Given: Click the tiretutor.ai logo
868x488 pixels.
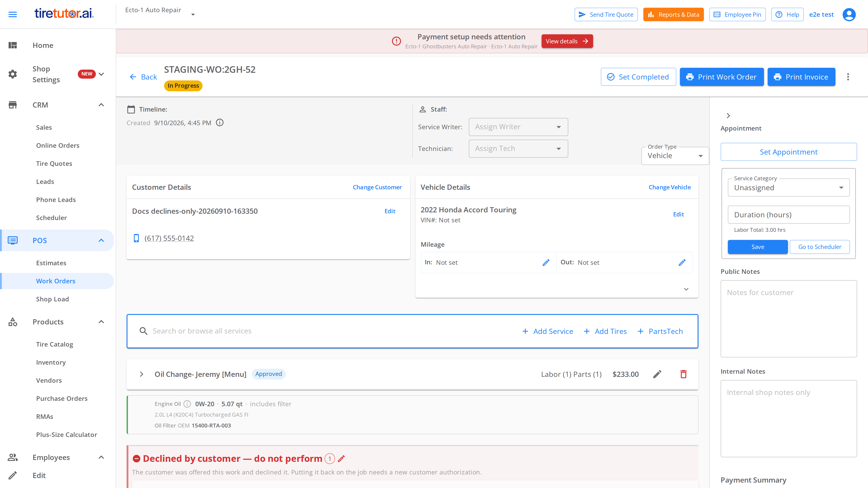Looking at the screenshot, I should coord(64,14).
